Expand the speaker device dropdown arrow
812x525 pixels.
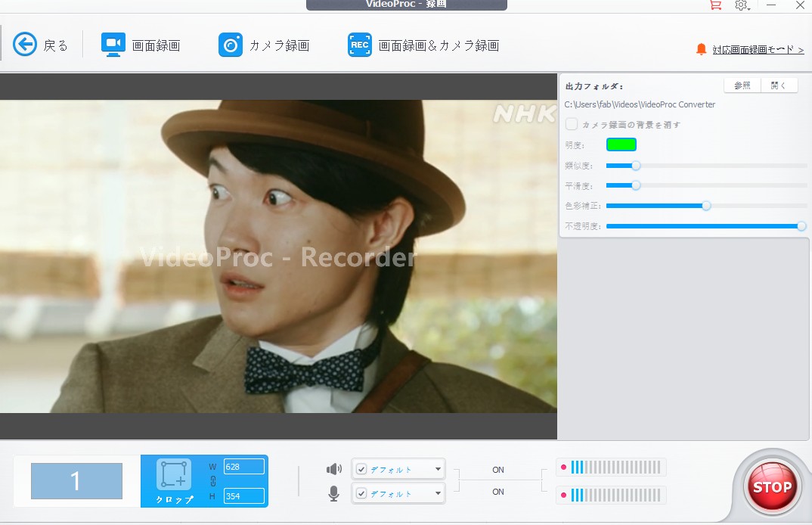click(438, 469)
